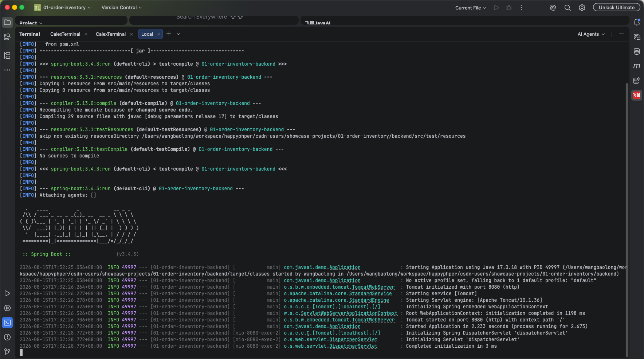Add a new terminal tab

click(169, 34)
